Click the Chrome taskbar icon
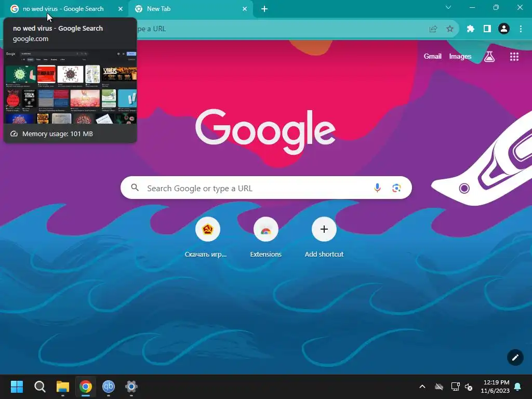Screen dimensions: 532x399 coord(86,387)
